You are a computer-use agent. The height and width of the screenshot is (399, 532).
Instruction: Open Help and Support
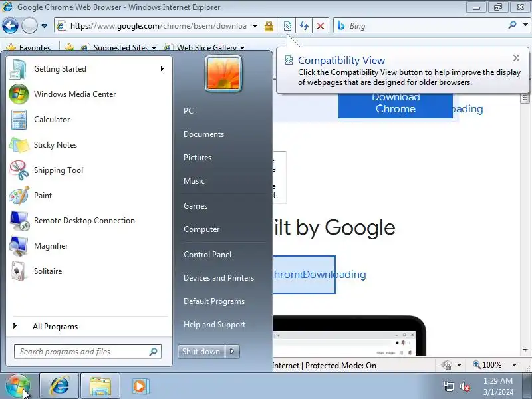pos(214,325)
